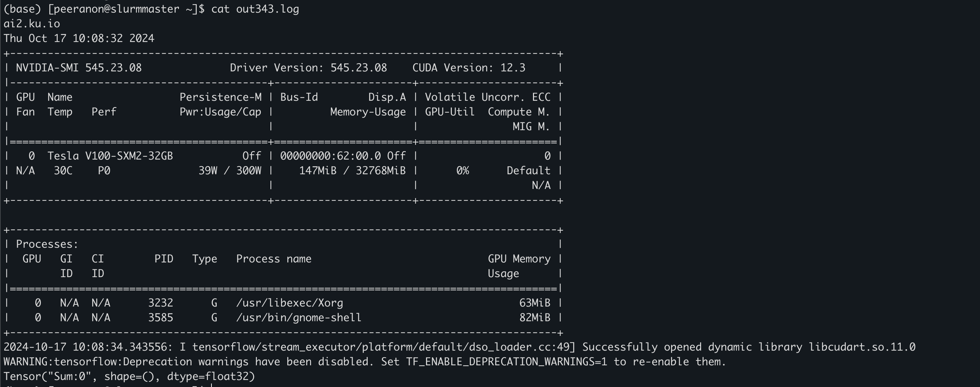Click the /usr/libexec/Xorg process entry
Image resolution: width=980 pixels, height=387 pixels.
289,303
